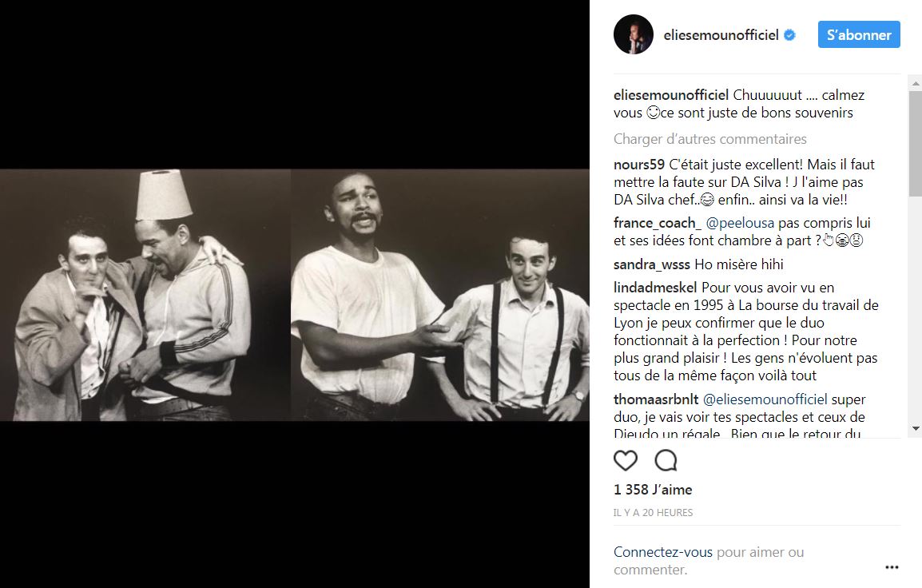922x588 pixels.
Task: Click the S'abonner follow button
Action: pyautogui.click(x=859, y=34)
